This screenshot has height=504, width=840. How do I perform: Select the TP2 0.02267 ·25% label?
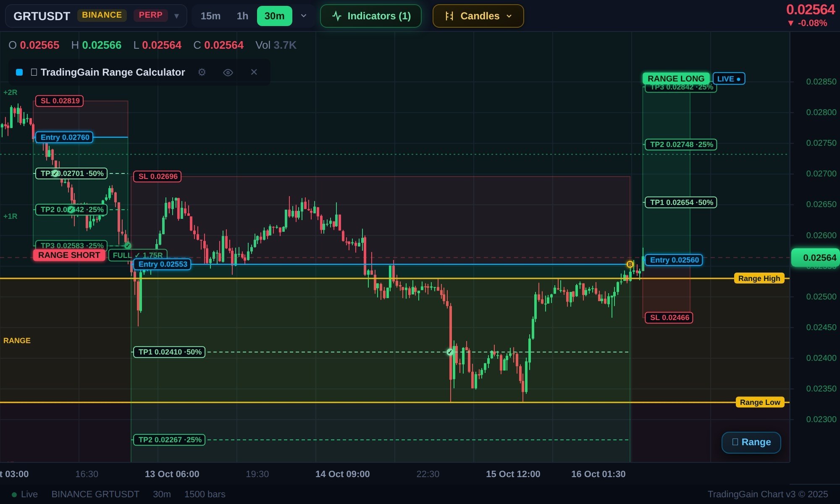point(170,440)
